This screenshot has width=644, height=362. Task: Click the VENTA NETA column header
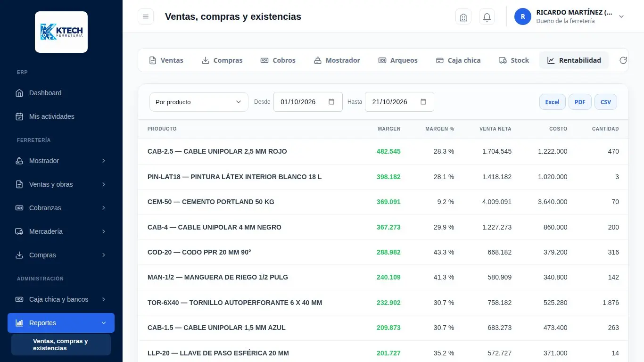(495, 129)
